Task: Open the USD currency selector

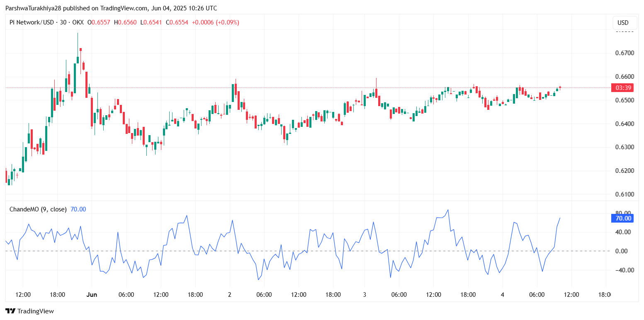Action: pos(622,23)
